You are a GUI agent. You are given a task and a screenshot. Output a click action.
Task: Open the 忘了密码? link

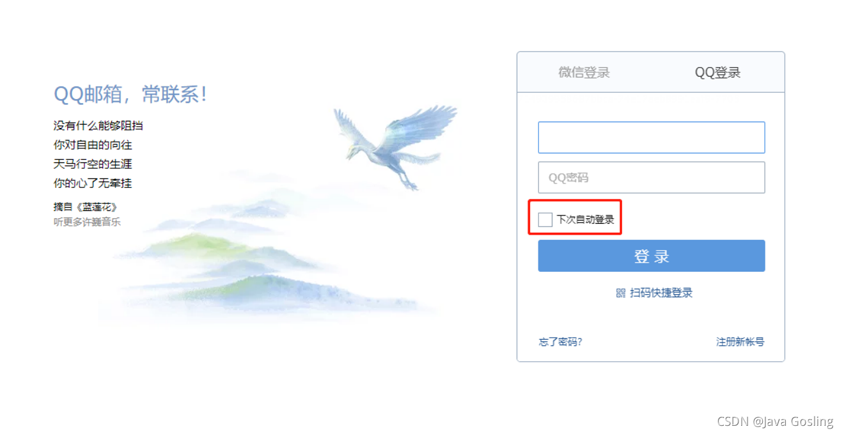coord(560,341)
